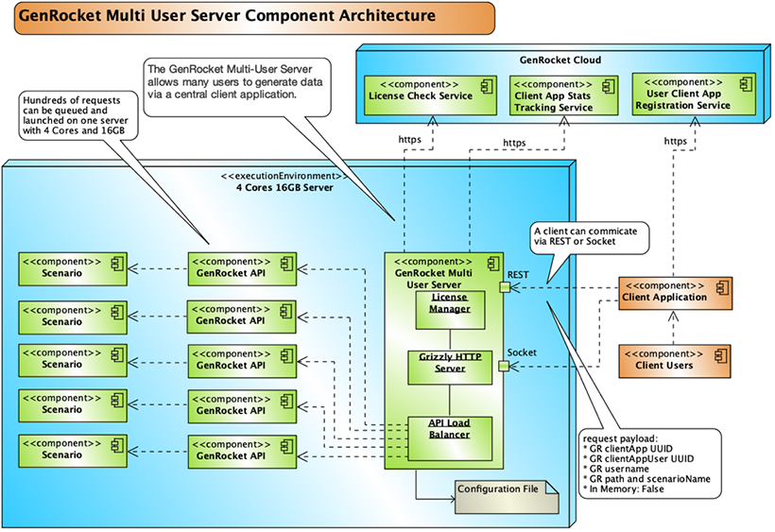Viewport: 775px width, 532px height.
Task: Click the https label below User Client App Registration
Action: pos(675,142)
